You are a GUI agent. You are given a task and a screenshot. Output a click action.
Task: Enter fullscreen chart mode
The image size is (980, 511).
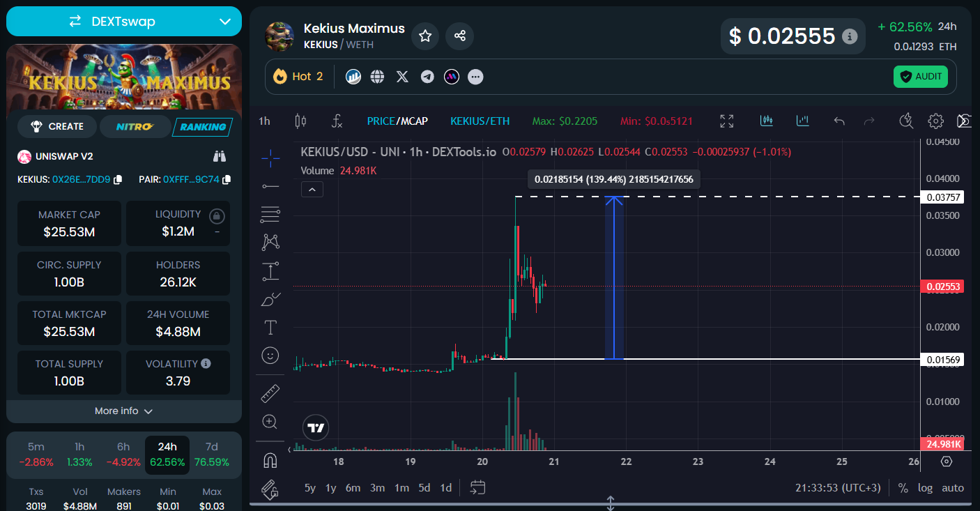727,121
